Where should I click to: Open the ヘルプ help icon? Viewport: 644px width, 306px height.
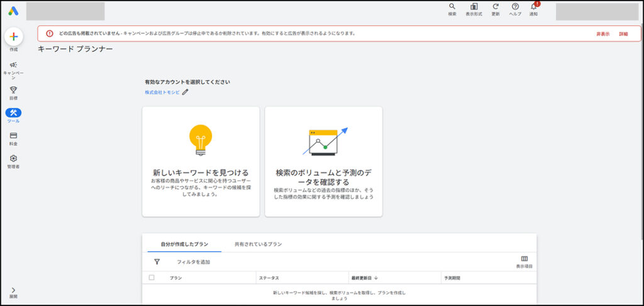pyautogui.click(x=515, y=9)
